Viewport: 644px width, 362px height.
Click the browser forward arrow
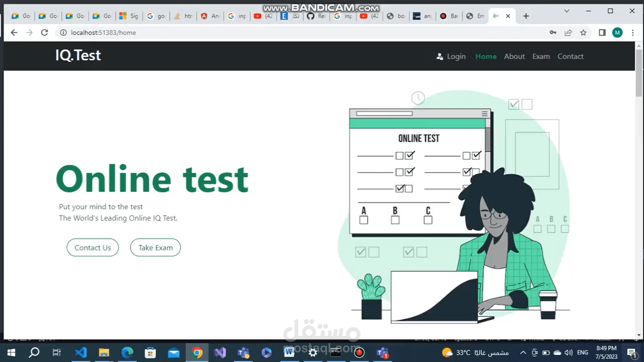coord(29,33)
